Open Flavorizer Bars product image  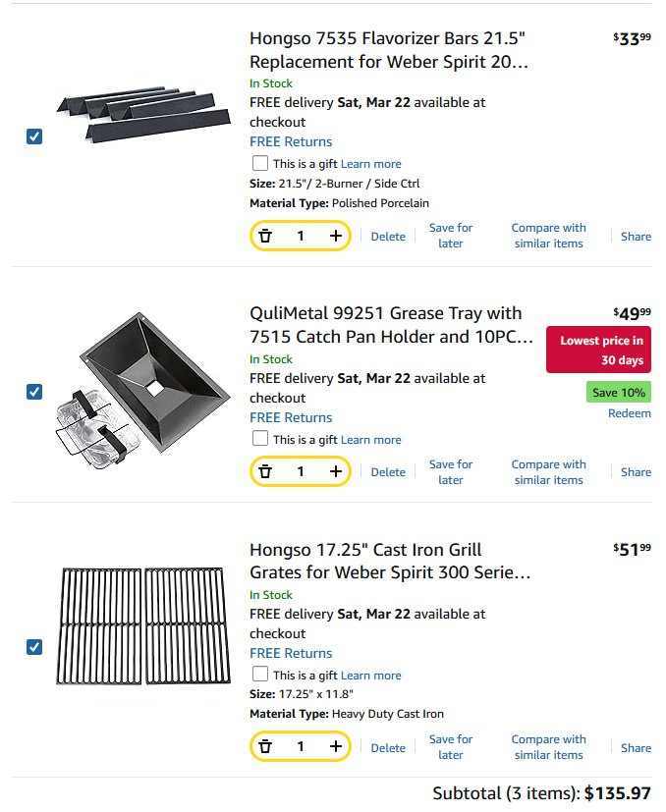143,116
